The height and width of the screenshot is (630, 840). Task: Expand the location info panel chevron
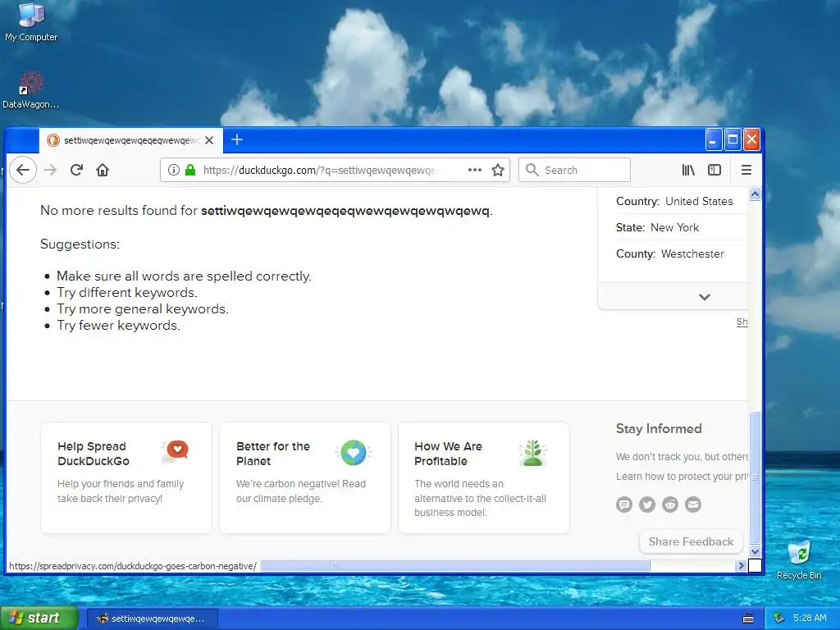(x=705, y=297)
